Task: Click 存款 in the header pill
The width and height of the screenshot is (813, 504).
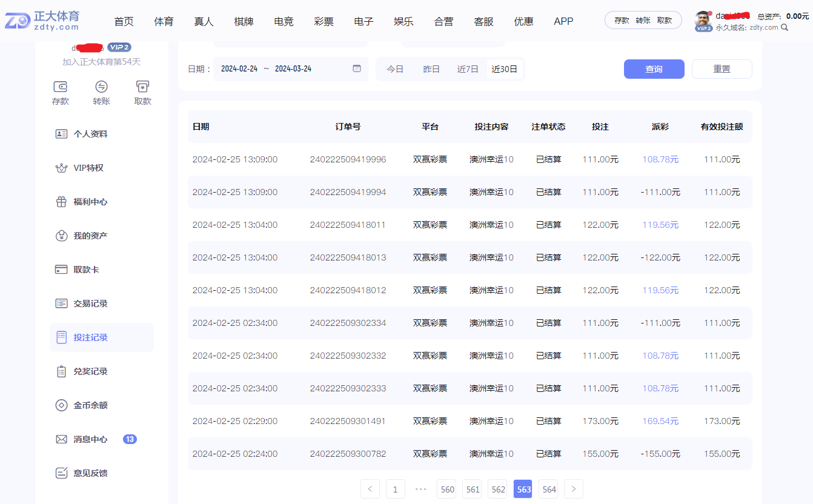Action: click(622, 20)
